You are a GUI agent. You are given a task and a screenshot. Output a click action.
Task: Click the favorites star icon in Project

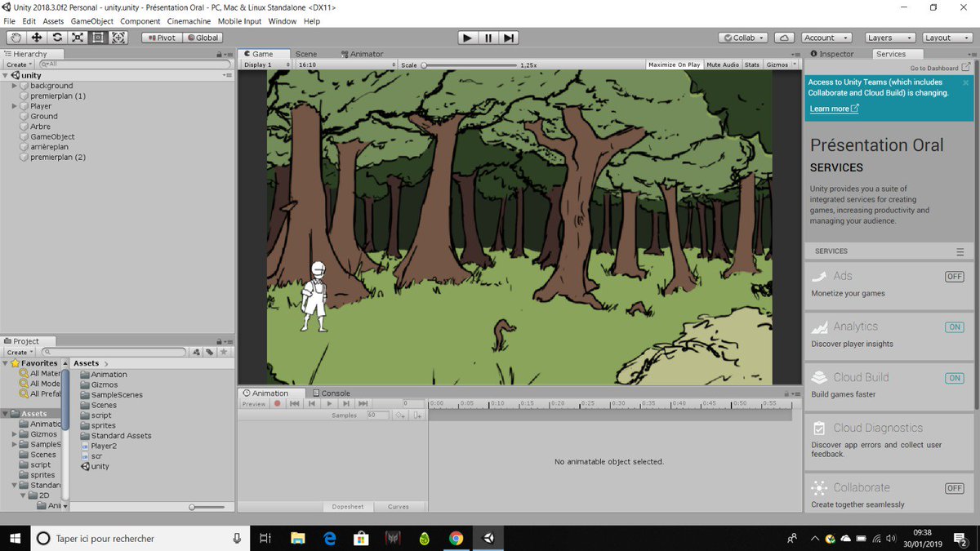(224, 352)
